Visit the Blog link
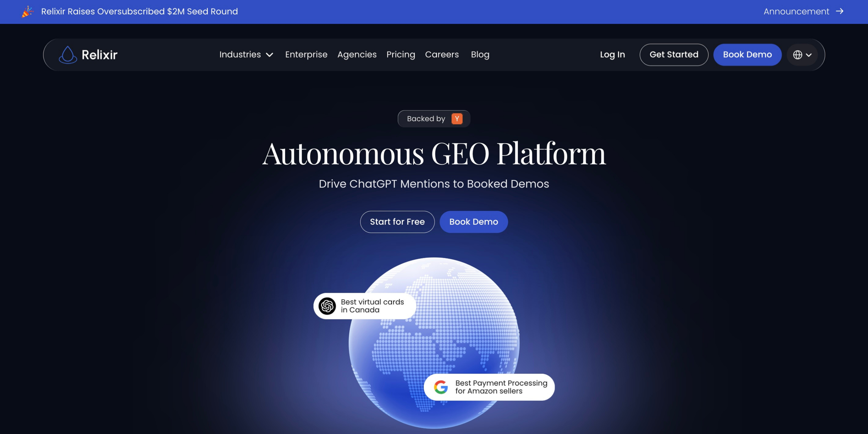868x434 pixels. coord(480,55)
